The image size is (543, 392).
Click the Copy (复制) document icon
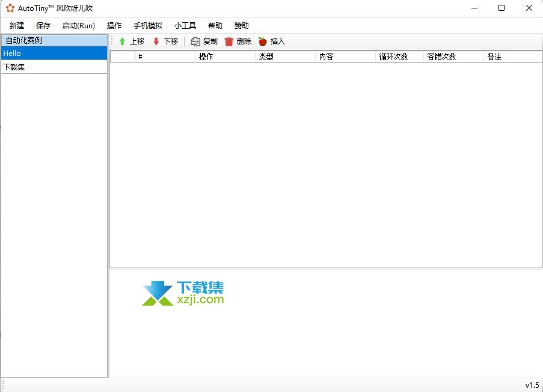(x=195, y=41)
